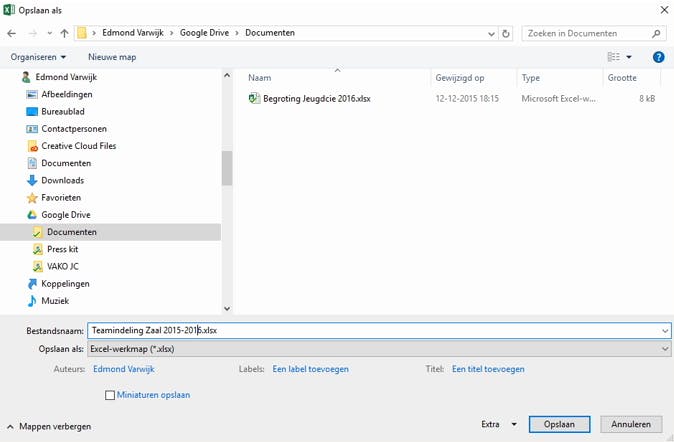Click the Favorieten star icon

pos(32,198)
